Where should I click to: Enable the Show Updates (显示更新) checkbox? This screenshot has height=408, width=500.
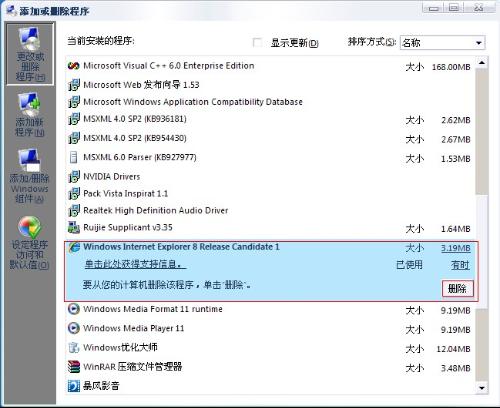pyautogui.click(x=257, y=43)
